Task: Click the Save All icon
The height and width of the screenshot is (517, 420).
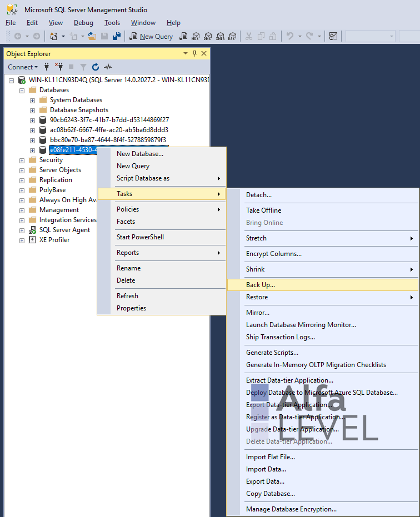Action: pos(117,36)
